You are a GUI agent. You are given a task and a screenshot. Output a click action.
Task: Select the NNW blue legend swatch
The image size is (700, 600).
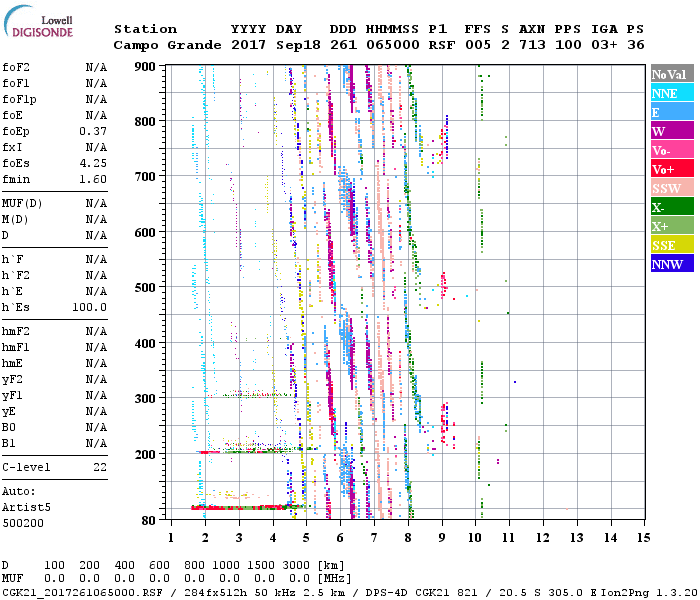pos(672,263)
